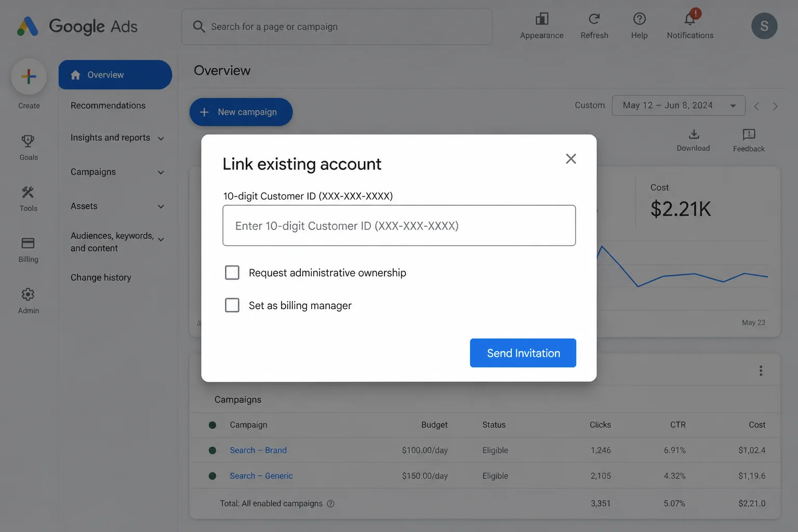Open the Tools wrench icon

(28, 192)
